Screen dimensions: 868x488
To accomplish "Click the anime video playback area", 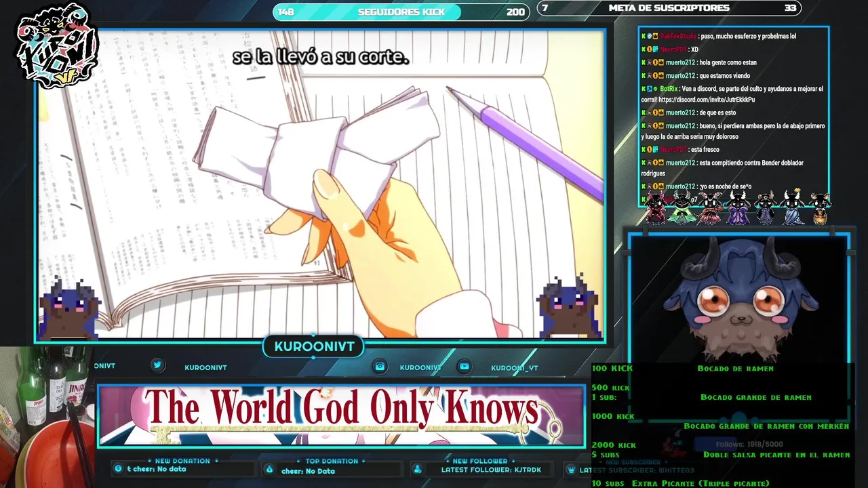I will tap(321, 184).
